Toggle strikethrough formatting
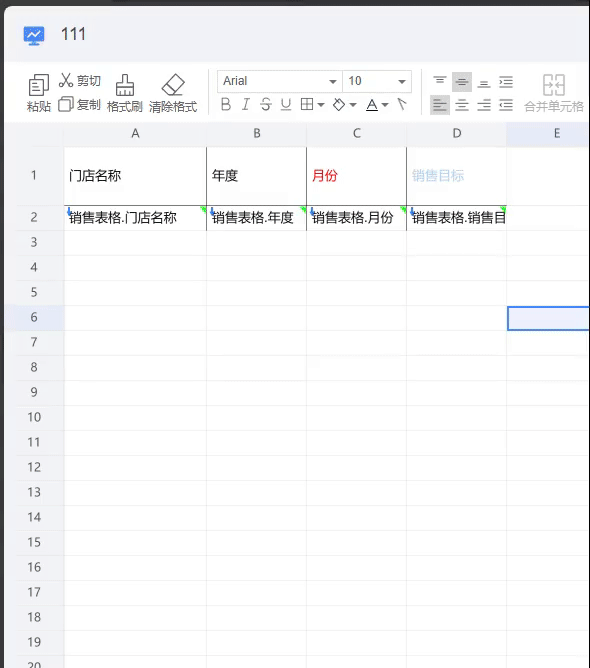The height and width of the screenshot is (668, 590). click(x=266, y=104)
